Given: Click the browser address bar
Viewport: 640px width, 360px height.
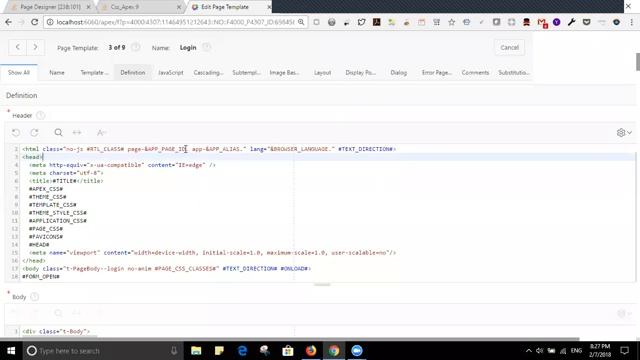Looking at the screenshot, I should 176,22.
